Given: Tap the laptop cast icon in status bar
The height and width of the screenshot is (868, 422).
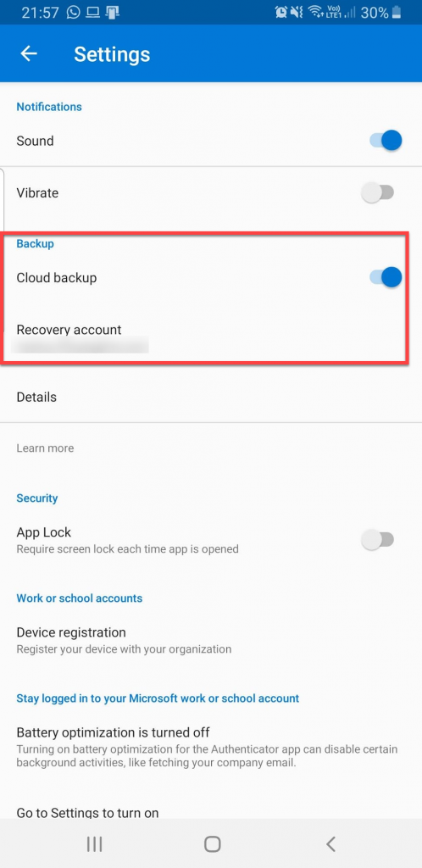Looking at the screenshot, I should (x=92, y=12).
